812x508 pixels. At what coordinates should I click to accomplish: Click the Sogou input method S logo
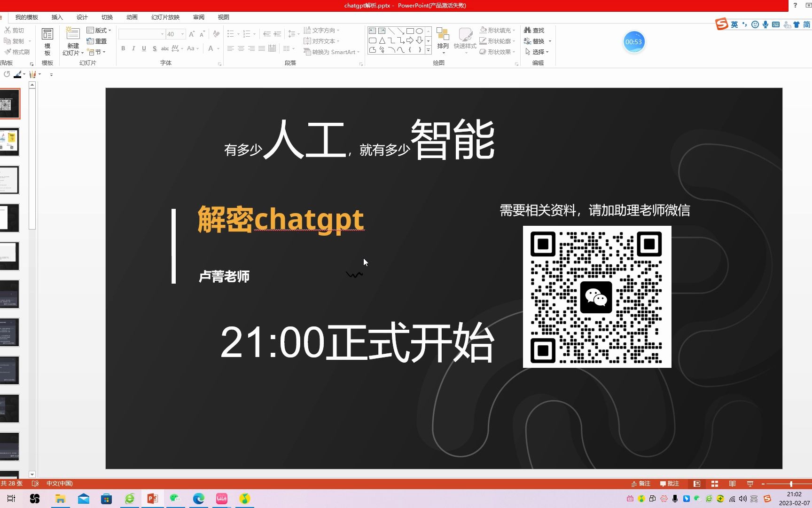click(722, 24)
